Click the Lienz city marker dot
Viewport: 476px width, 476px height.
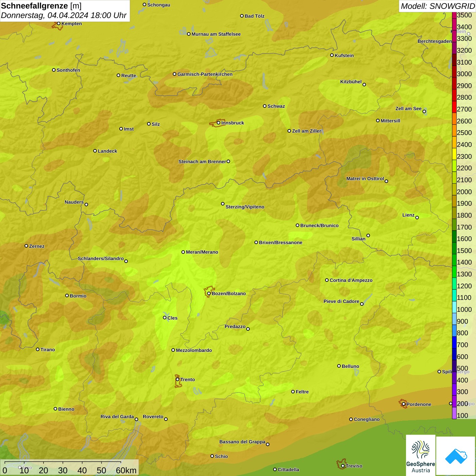click(x=417, y=218)
